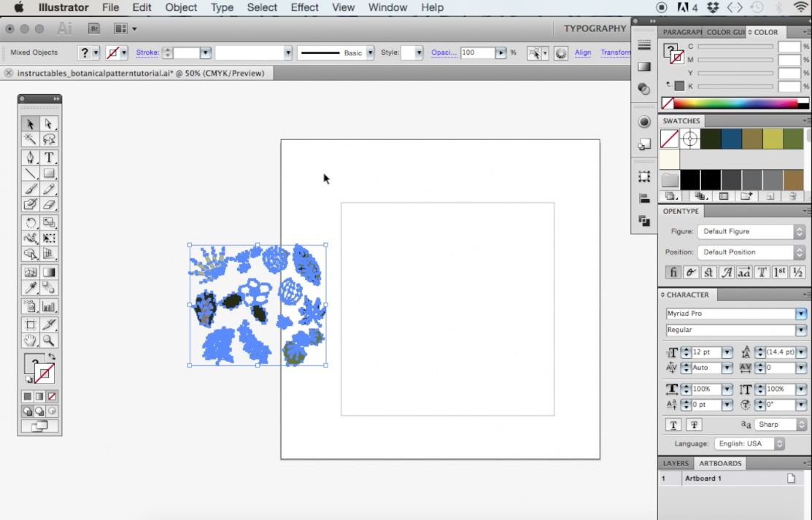Expand the English: USA language dropdown

[749, 443]
